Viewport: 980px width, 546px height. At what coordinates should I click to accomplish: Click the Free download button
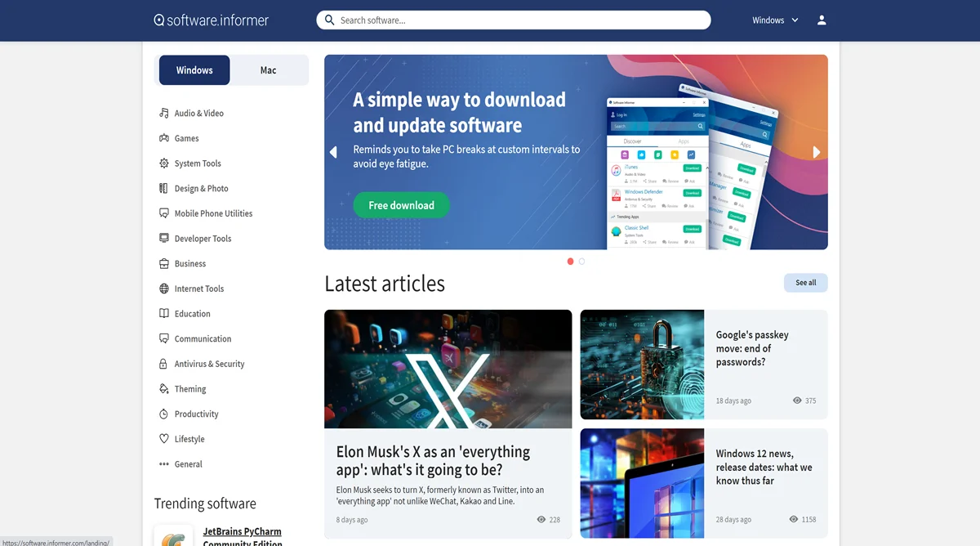401,205
